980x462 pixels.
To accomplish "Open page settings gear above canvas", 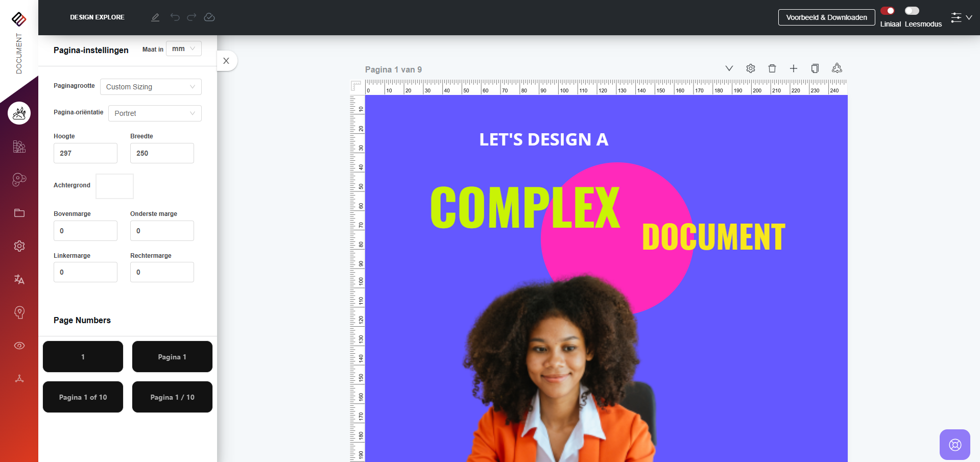I will 751,68.
